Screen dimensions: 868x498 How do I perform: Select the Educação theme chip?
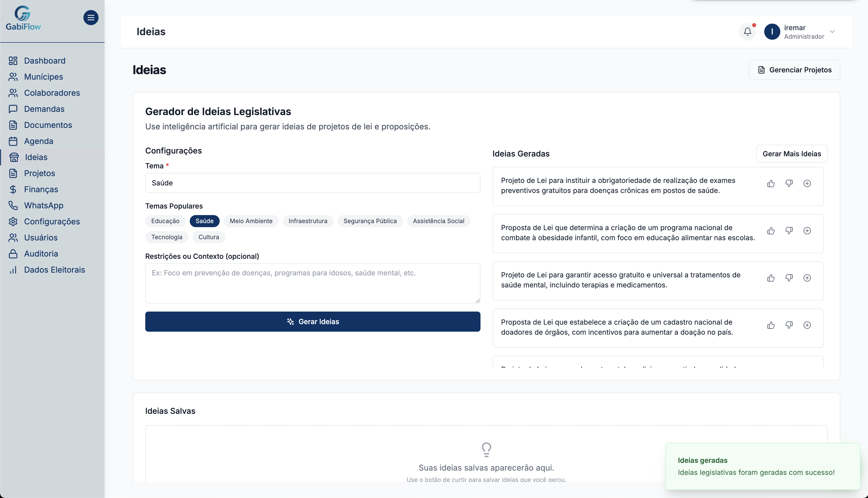pos(165,221)
